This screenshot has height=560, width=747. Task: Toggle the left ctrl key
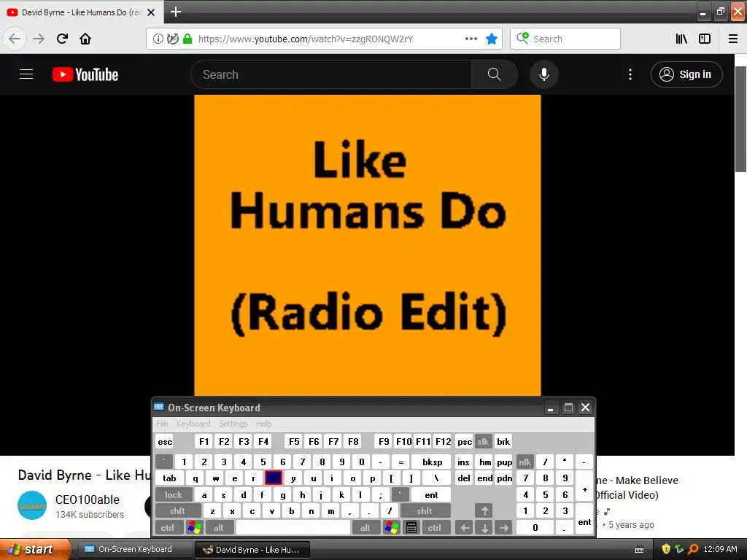click(168, 528)
